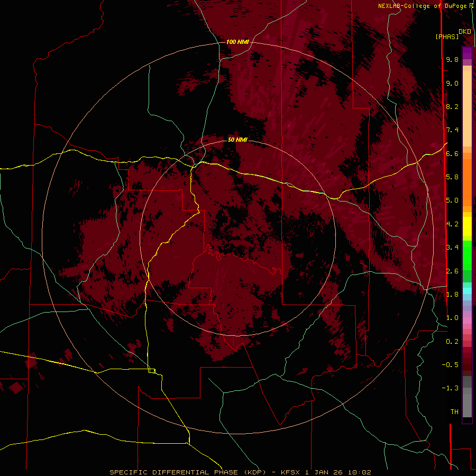Click the TH legend label

click(454, 411)
